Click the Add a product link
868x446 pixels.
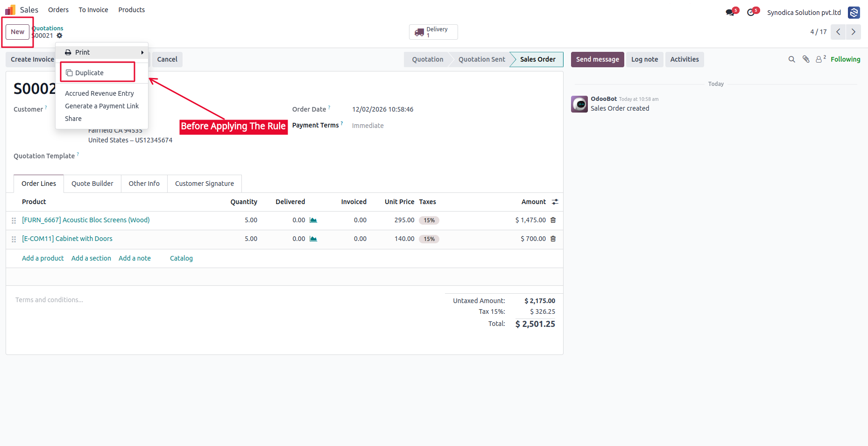tap(43, 258)
